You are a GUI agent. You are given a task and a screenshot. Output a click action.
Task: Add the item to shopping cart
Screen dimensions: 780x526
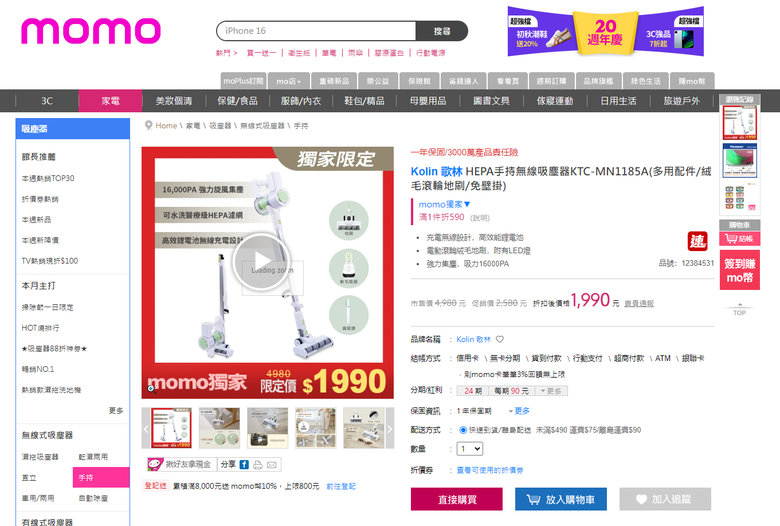coord(561,499)
